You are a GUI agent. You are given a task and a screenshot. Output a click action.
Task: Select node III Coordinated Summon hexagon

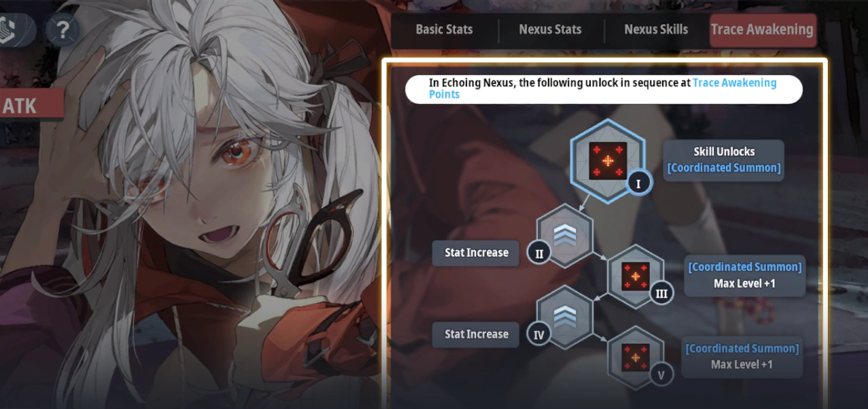click(635, 276)
